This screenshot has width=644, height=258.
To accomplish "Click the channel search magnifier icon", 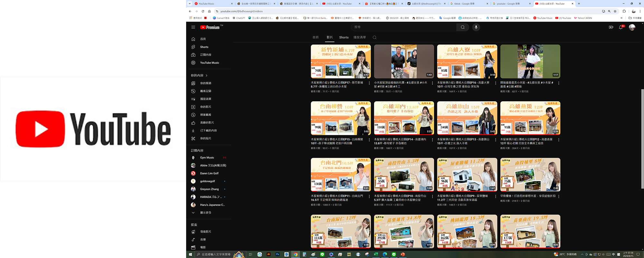I will point(374,37).
